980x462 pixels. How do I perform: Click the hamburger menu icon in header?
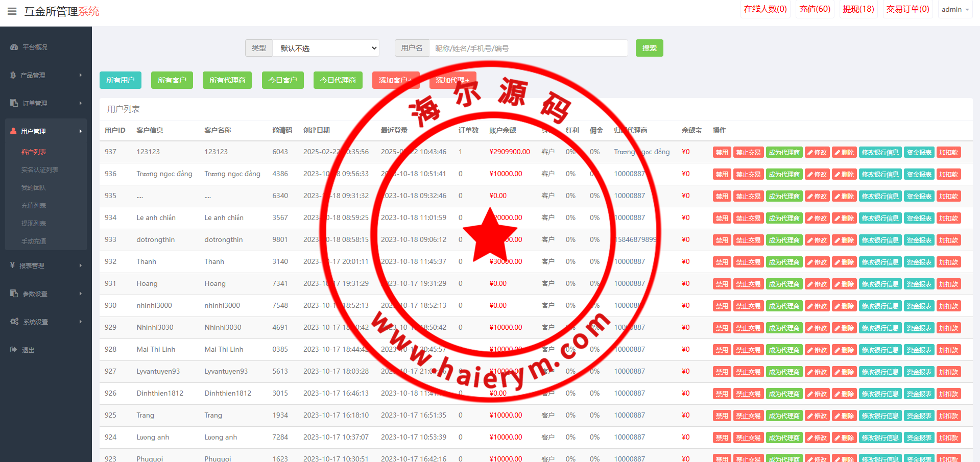pyautogui.click(x=12, y=11)
